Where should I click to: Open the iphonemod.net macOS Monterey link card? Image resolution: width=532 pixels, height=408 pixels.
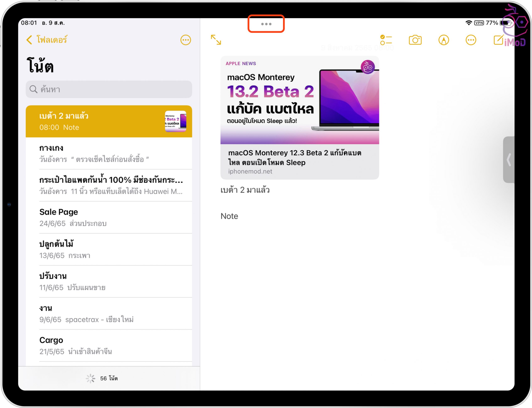click(299, 118)
